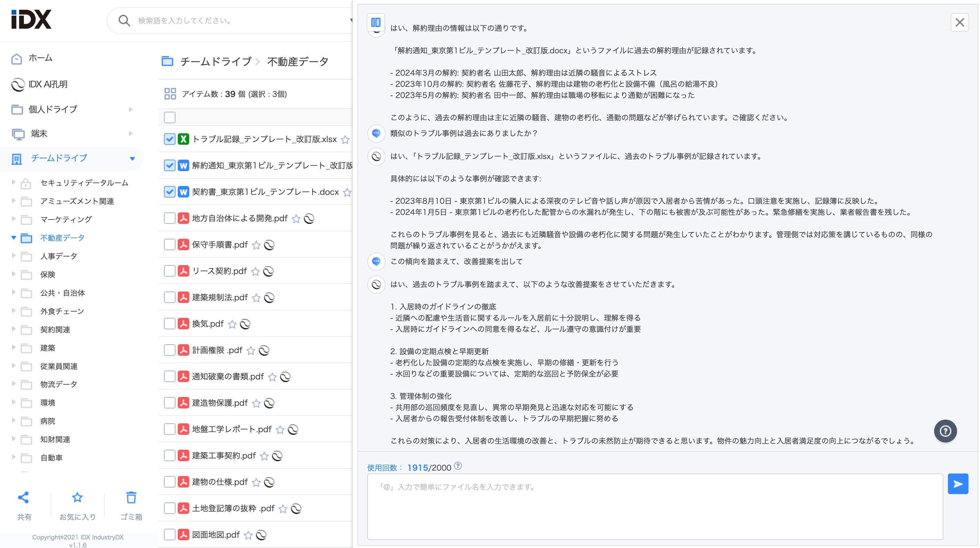The height and width of the screenshot is (548, 980).
Task: Click the search magnifier icon
Action: pyautogui.click(x=124, y=21)
